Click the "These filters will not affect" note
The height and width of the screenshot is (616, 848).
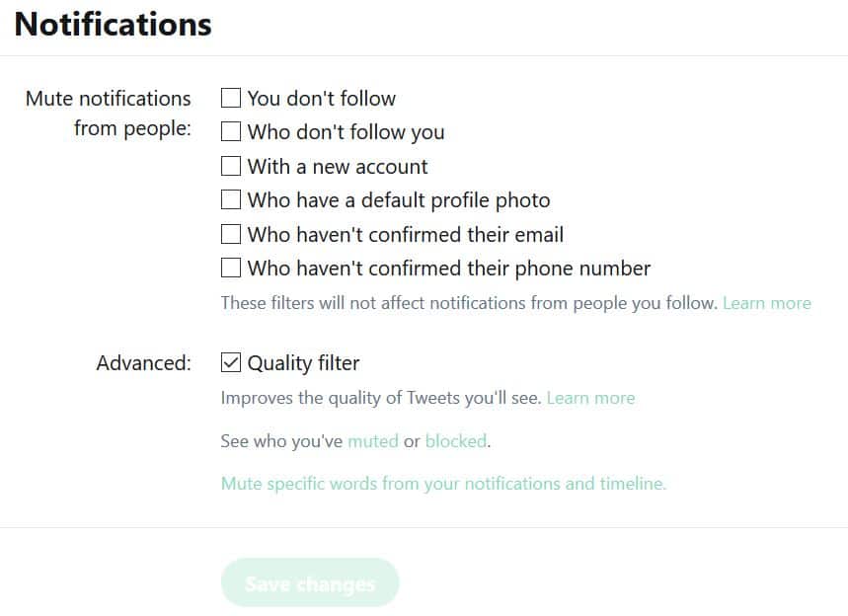pos(469,303)
